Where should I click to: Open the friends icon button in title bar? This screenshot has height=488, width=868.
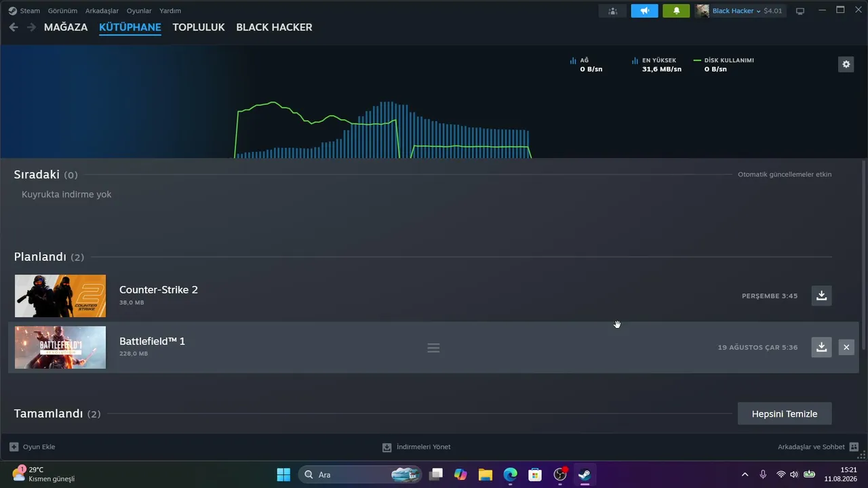[612, 11]
